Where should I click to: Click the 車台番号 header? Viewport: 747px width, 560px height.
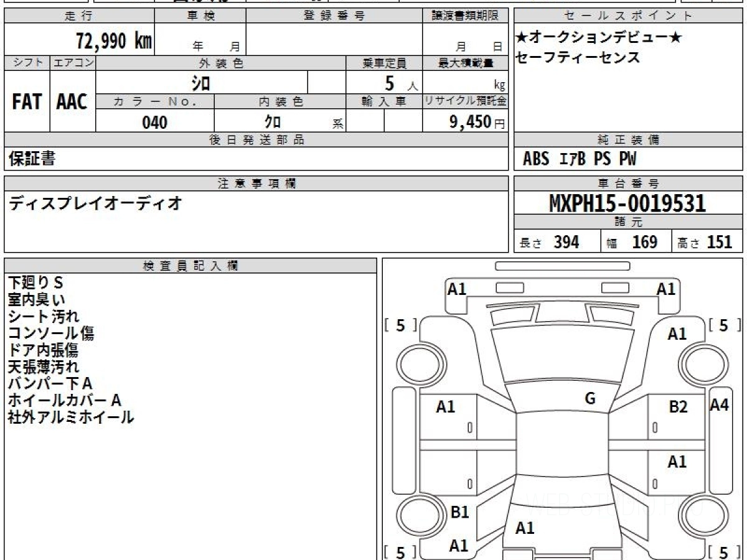coord(629,184)
